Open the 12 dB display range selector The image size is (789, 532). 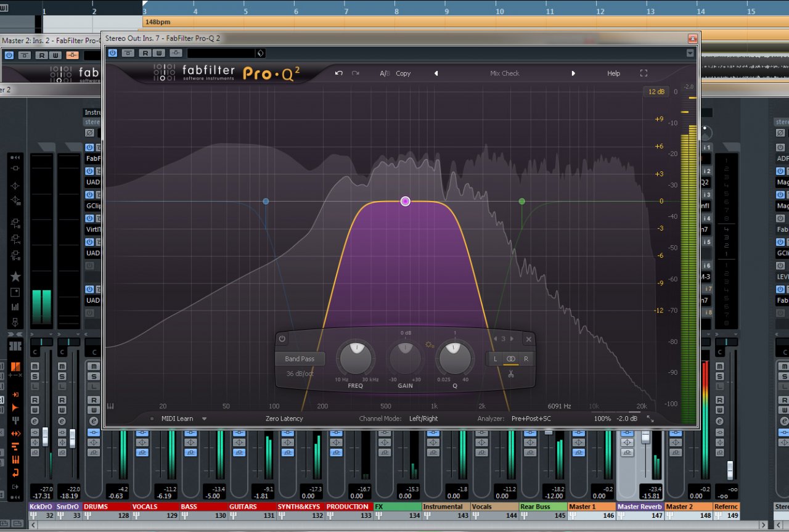656,92
